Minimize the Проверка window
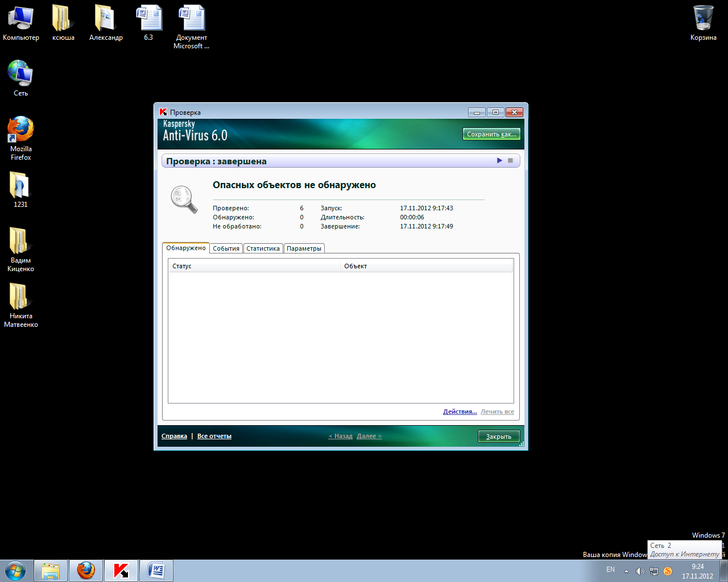This screenshot has height=582, width=728. 477,112
